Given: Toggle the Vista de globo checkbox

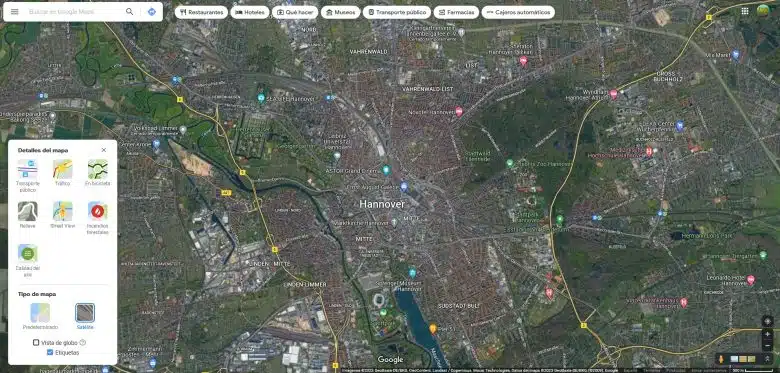Looking at the screenshot, I should (x=36, y=342).
